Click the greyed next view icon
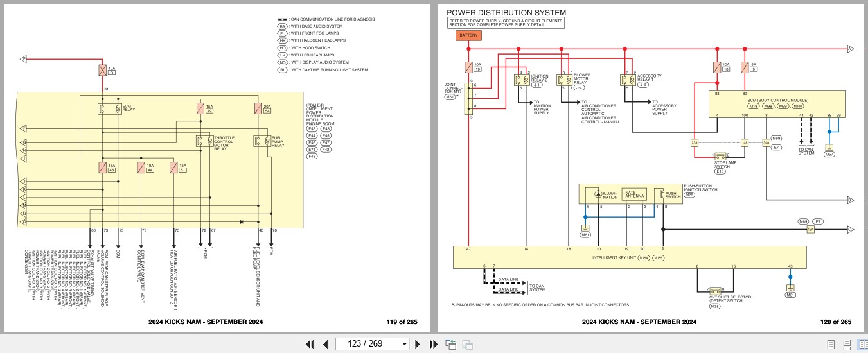 tap(467, 344)
